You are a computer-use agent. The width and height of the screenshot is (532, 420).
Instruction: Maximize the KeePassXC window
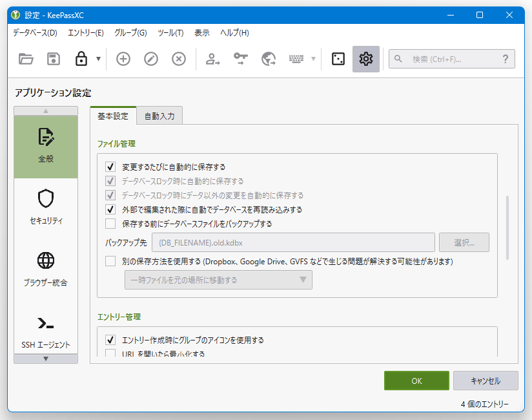point(480,15)
